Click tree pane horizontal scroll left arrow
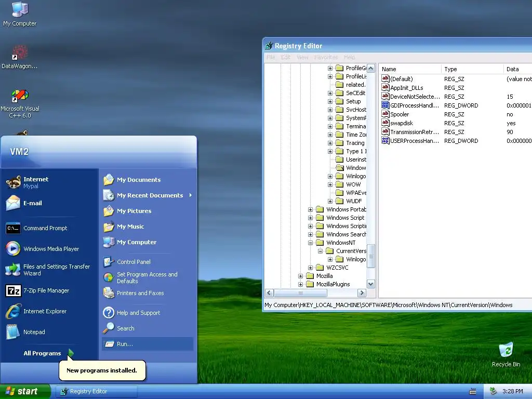The height and width of the screenshot is (399, 532). 270,293
